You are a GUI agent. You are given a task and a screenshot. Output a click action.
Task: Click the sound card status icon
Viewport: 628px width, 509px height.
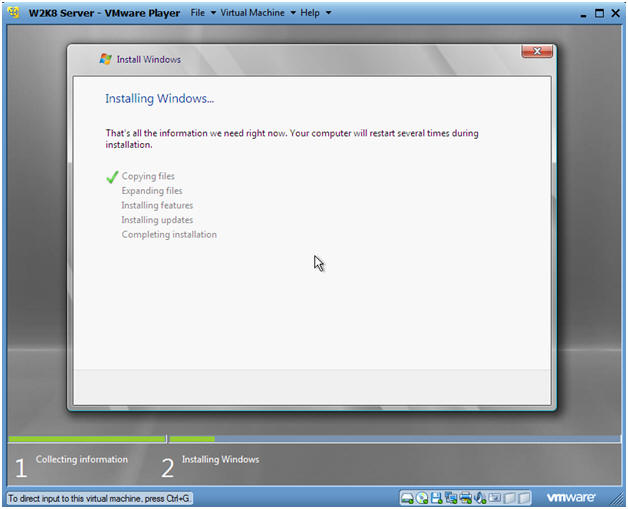coord(480,498)
